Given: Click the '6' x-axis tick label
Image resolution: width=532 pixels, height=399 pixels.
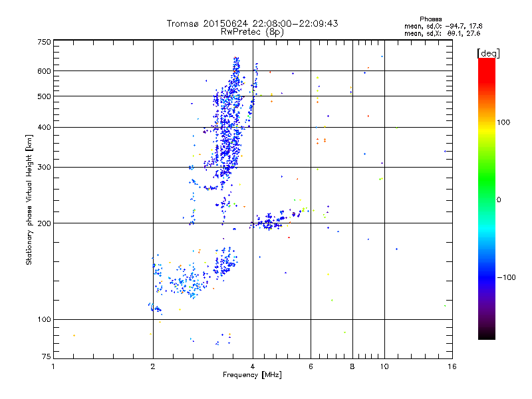Looking at the screenshot, I should [311, 366].
